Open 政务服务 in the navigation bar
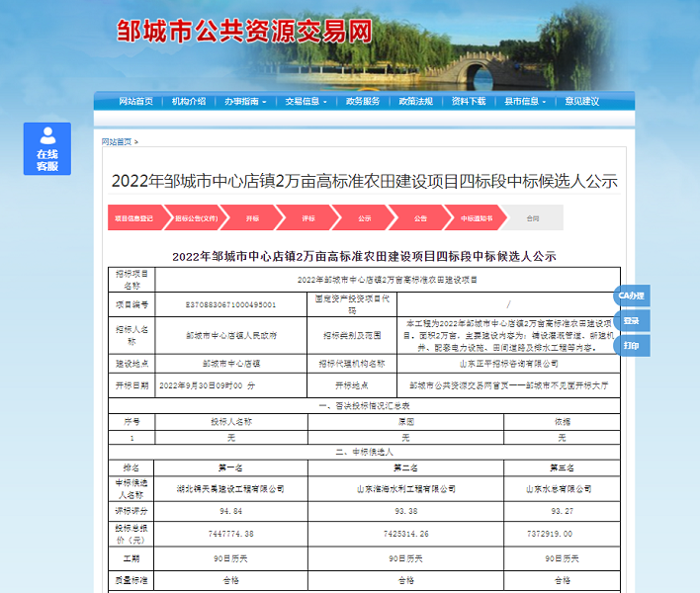The height and width of the screenshot is (593, 700). [x=363, y=102]
